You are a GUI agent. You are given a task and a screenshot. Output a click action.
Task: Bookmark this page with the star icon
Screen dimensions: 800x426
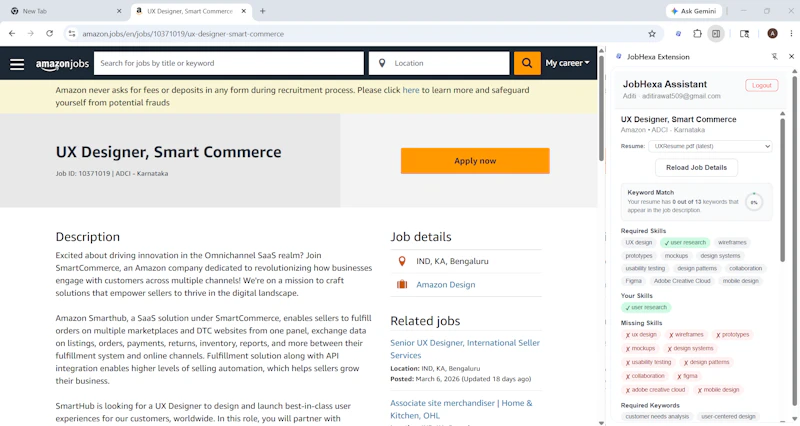pos(652,34)
